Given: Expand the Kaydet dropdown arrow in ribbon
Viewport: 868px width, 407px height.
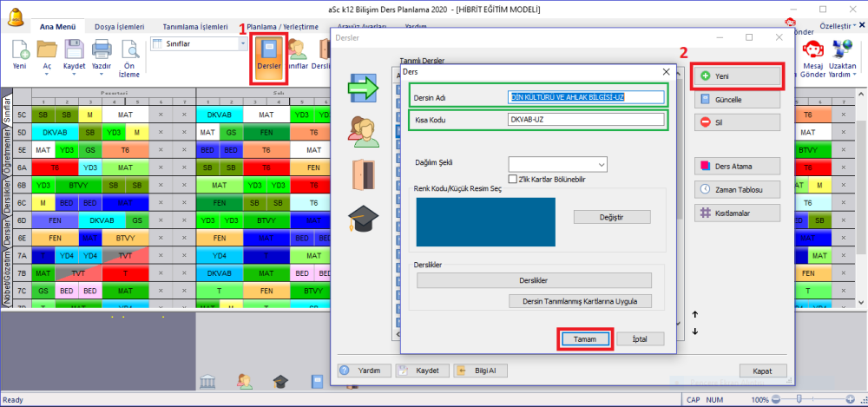Looking at the screenshot, I should tap(74, 74).
